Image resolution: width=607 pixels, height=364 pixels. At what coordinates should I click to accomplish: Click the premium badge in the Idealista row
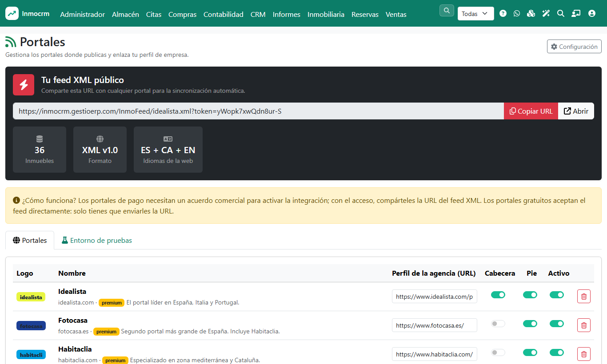tap(112, 303)
